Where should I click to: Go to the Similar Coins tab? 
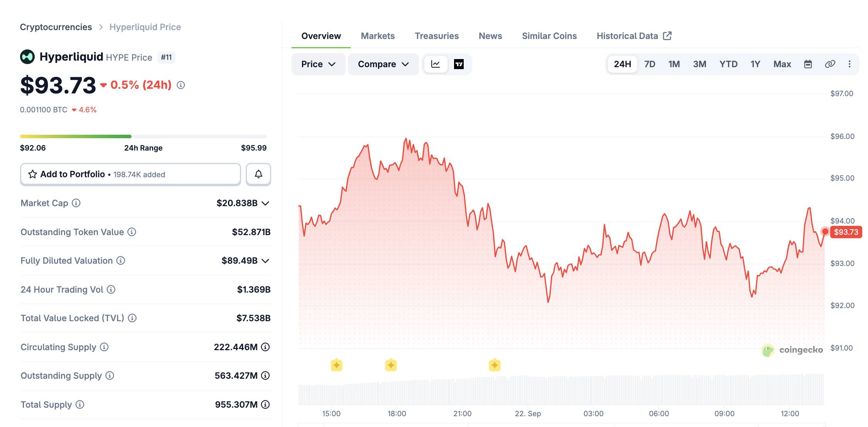[549, 36]
